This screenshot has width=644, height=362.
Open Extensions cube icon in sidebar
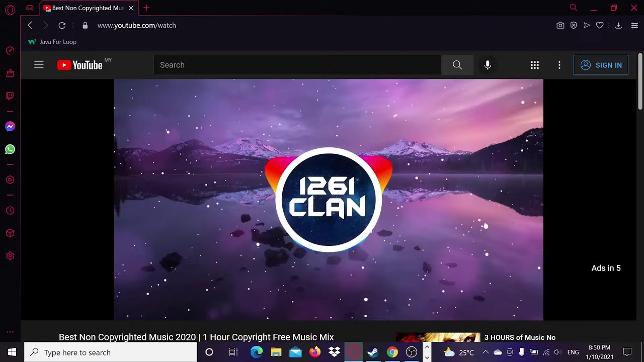click(10, 233)
